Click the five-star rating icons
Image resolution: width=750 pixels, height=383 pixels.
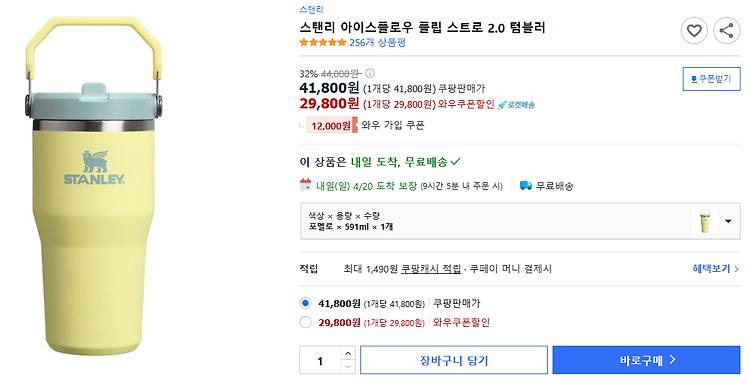(323, 43)
